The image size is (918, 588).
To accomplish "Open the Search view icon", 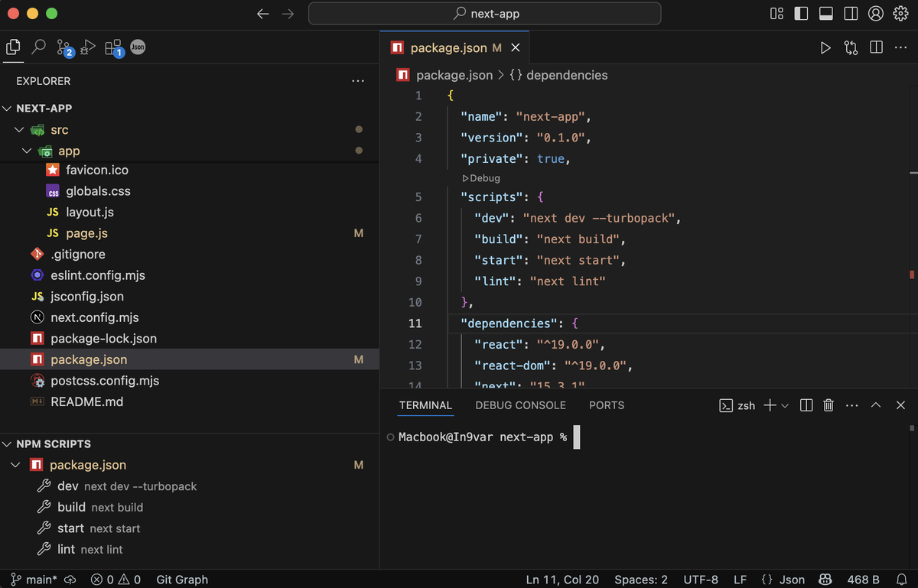I will click(x=38, y=47).
